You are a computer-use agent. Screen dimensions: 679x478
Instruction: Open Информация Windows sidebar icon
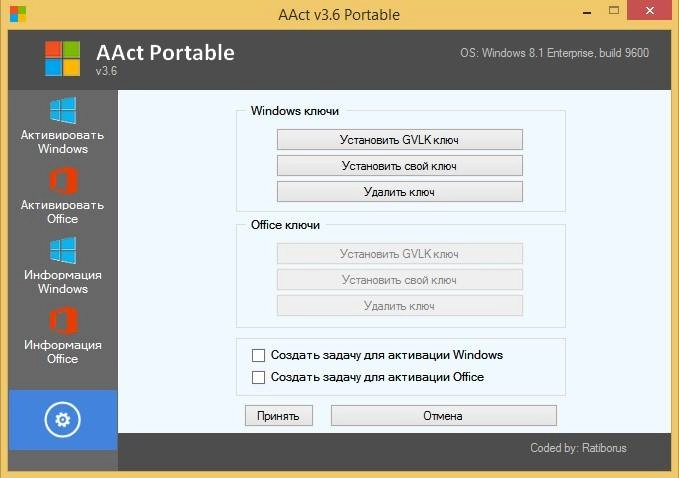[63, 250]
